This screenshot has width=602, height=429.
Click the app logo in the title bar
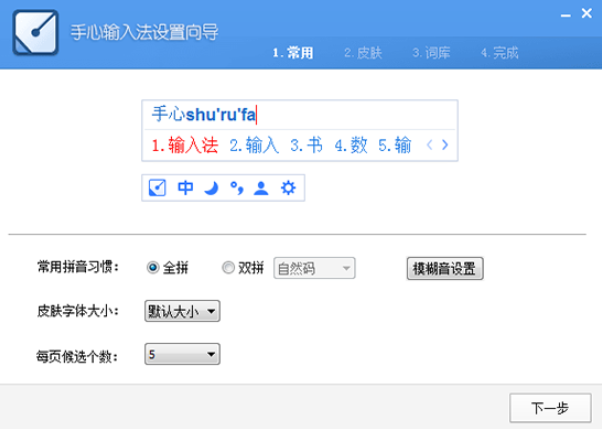coord(33,33)
